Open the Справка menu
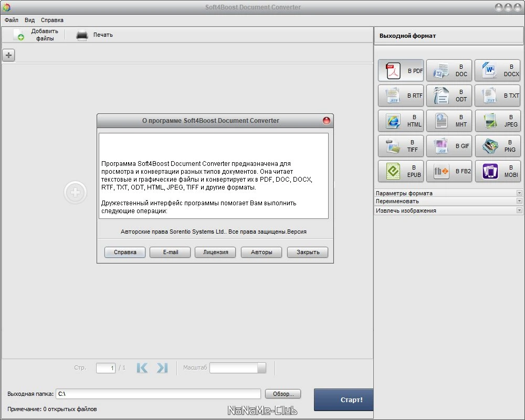Image resolution: width=525 pixels, height=420 pixels. point(52,20)
